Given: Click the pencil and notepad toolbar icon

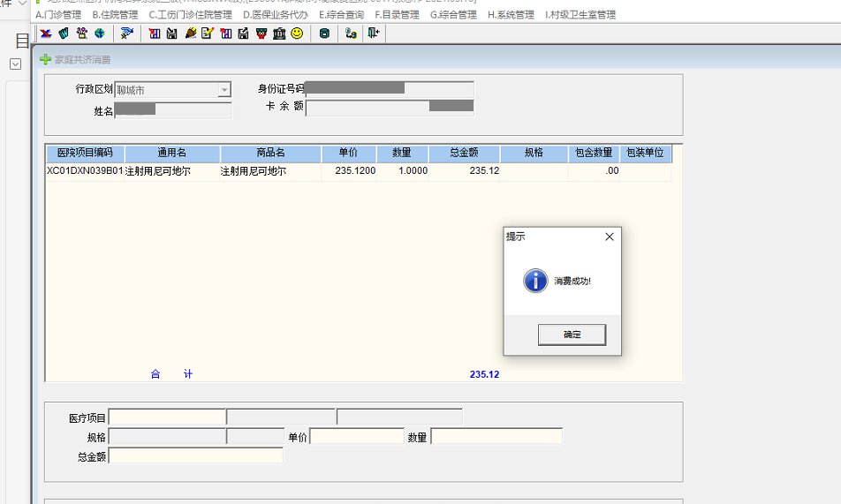Looking at the screenshot, I should click(208, 34).
